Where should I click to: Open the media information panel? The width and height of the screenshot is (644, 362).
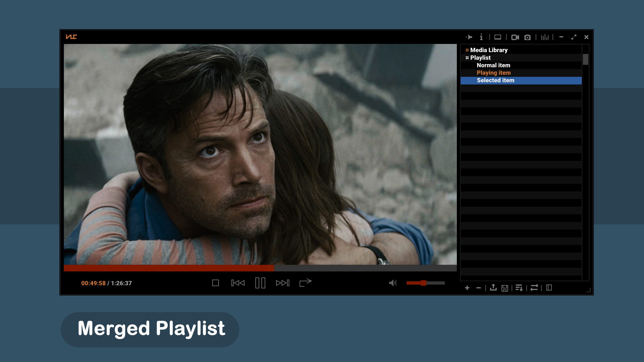point(482,38)
